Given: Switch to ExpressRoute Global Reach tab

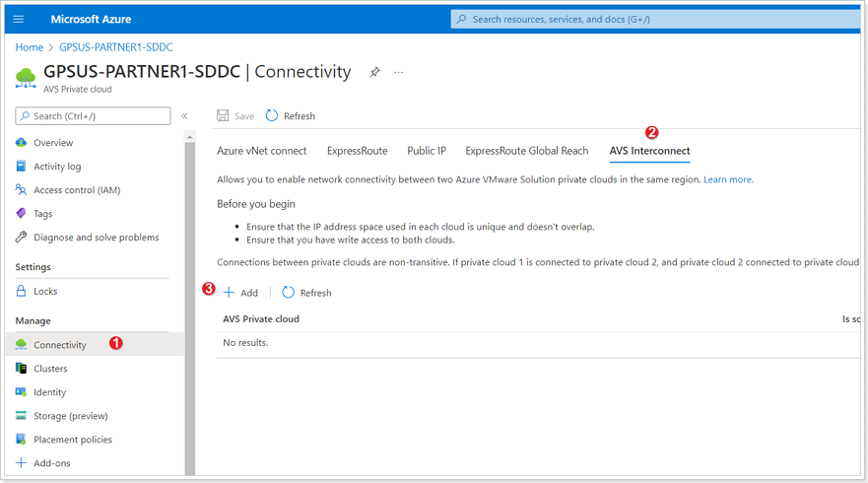Looking at the screenshot, I should (527, 151).
